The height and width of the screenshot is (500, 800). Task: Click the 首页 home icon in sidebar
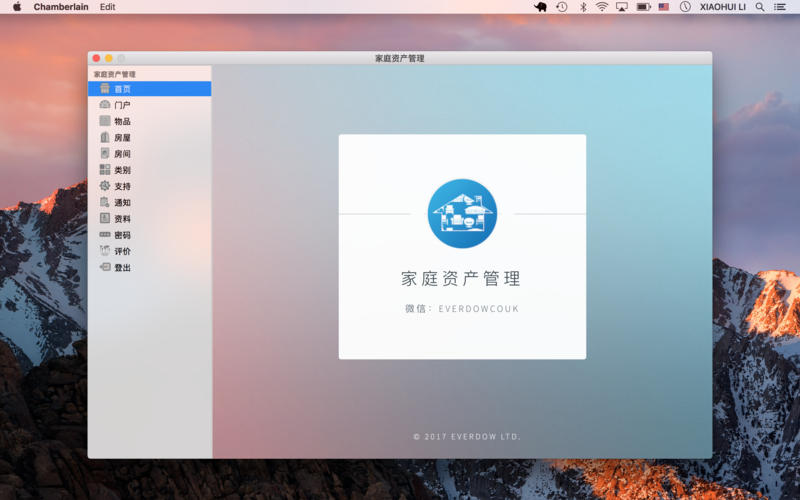pos(105,89)
